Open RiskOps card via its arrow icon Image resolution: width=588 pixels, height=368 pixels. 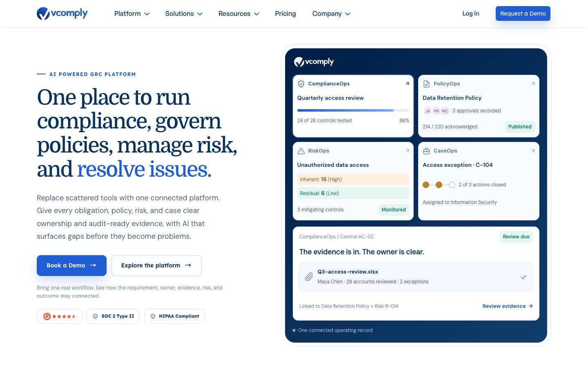[x=407, y=150]
